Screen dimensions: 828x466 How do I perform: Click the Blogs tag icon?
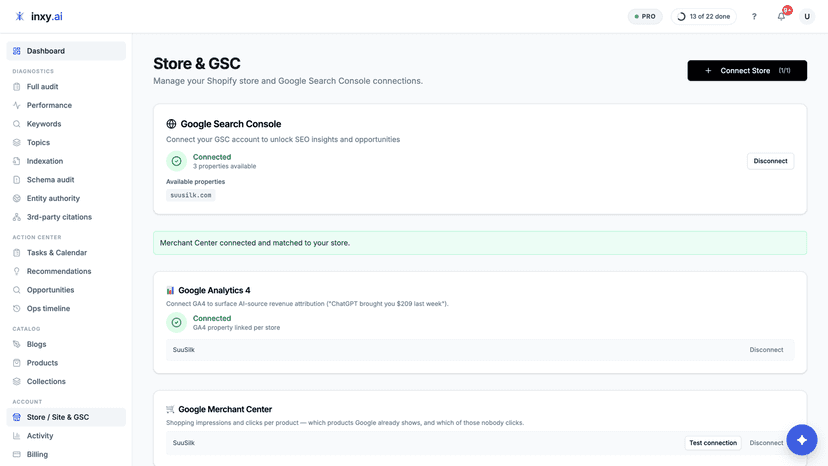coord(17,344)
